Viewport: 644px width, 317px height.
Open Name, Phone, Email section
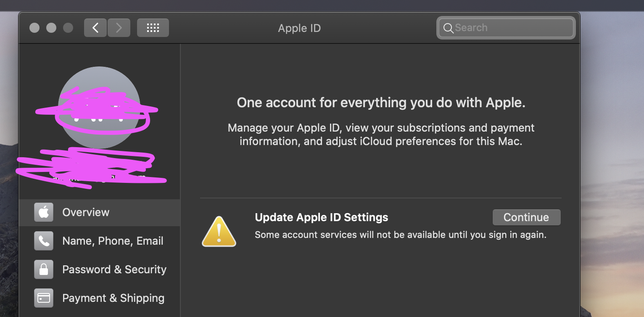pyautogui.click(x=100, y=241)
